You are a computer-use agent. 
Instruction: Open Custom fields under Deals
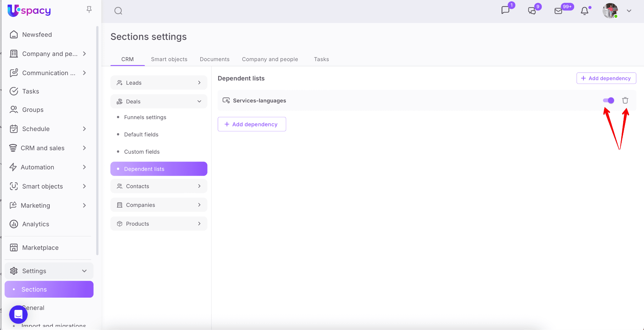click(142, 152)
